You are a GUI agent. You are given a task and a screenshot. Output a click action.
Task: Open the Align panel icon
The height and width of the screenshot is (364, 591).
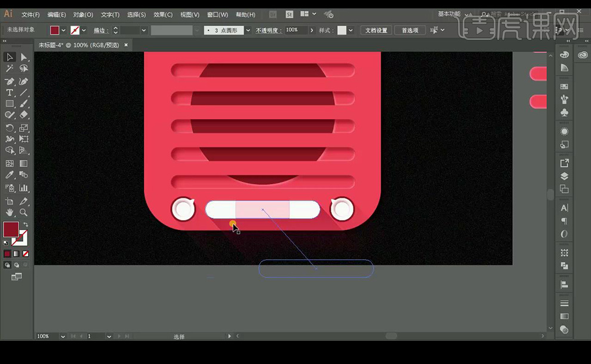(x=564, y=285)
